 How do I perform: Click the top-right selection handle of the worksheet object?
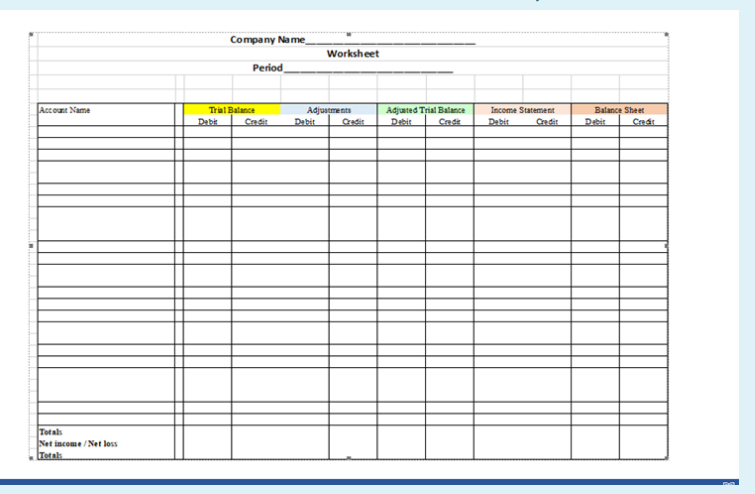[666, 34]
